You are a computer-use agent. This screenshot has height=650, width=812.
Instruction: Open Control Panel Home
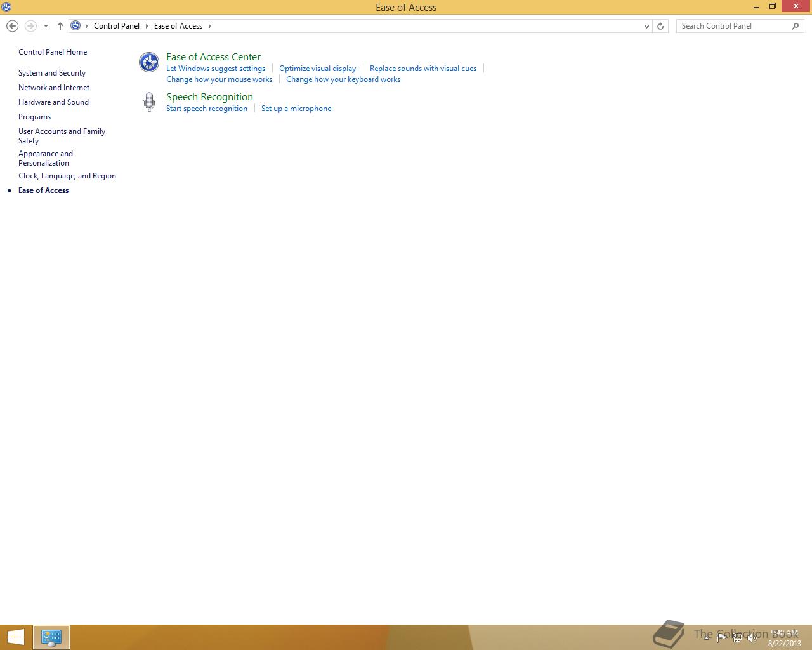pyautogui.click(x=53, y=52)
